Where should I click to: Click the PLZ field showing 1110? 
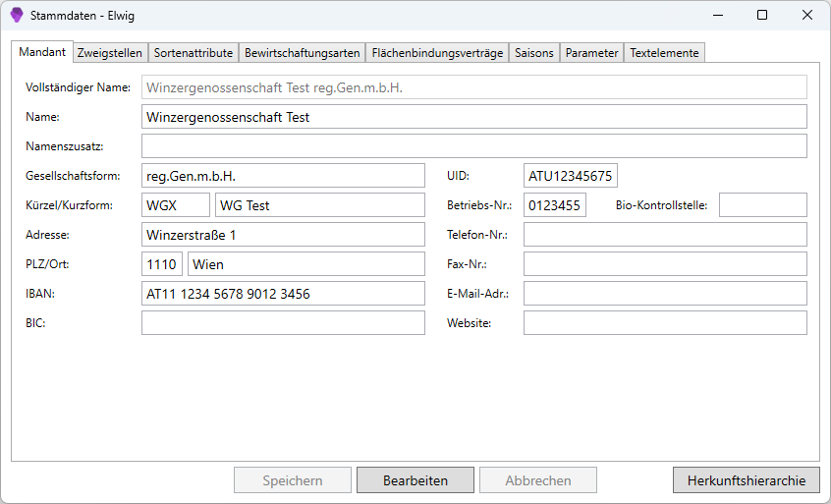point(162,264)
